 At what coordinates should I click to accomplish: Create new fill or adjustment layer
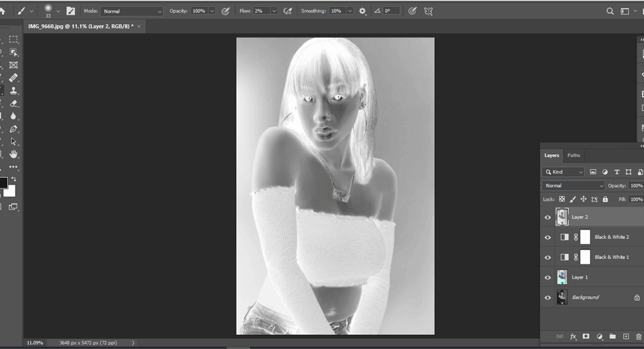[x=600, y=336]
